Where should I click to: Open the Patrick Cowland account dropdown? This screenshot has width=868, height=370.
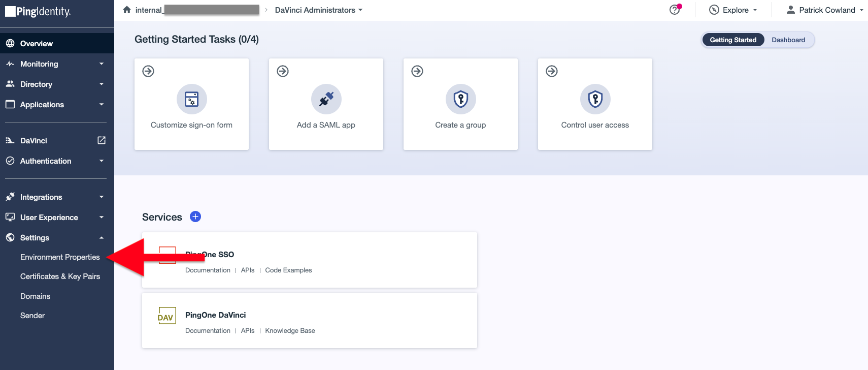point(825,10)
